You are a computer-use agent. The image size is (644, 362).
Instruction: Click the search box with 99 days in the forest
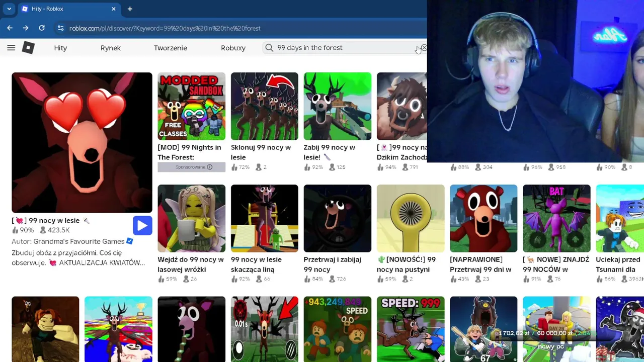(345, 48)
